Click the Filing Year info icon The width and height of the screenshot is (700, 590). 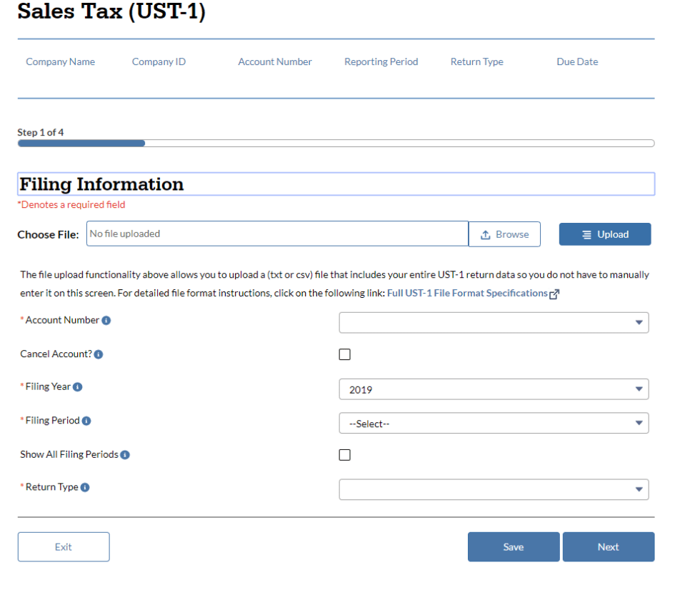(x=78, y=386)
